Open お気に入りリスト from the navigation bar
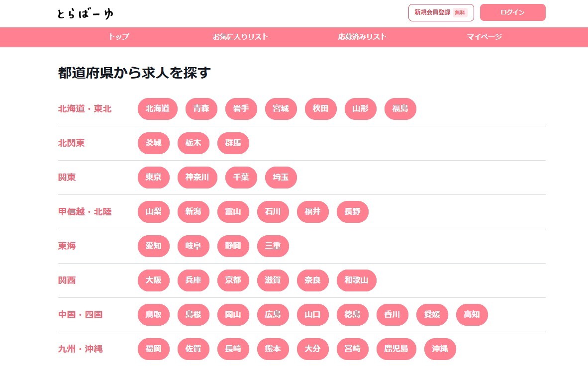The width and height of the screenshot is (588, 370). click(x=241, y=37)
